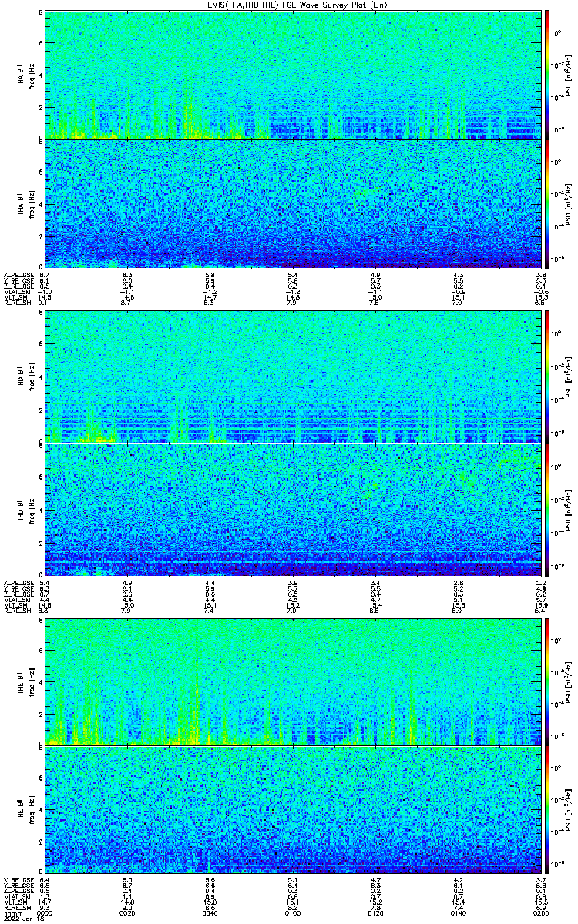This screenshot has height=924, width=578.
Task: Click the THA B-parallel PSD color bar
Action: pos(547,203)
